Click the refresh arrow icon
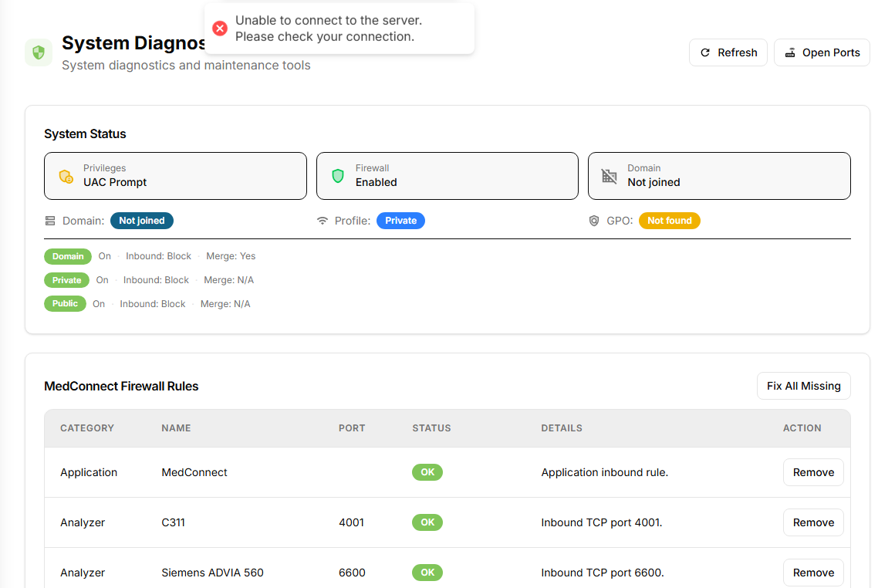The width and height of the screenshot is (895, 588). pos(705,52)
